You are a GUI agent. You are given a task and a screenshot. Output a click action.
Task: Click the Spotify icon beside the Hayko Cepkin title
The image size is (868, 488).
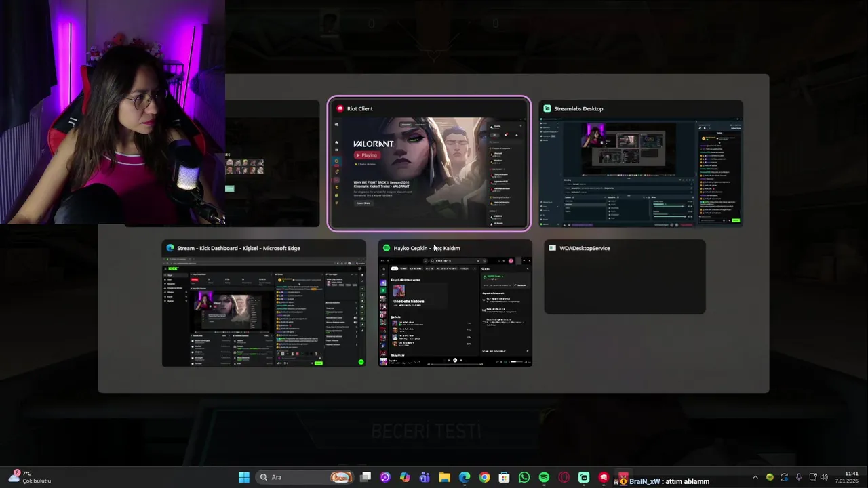(387, 248)
